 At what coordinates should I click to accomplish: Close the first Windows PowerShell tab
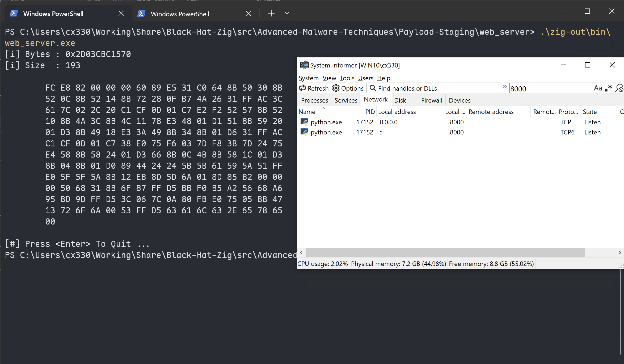(121, 14)
